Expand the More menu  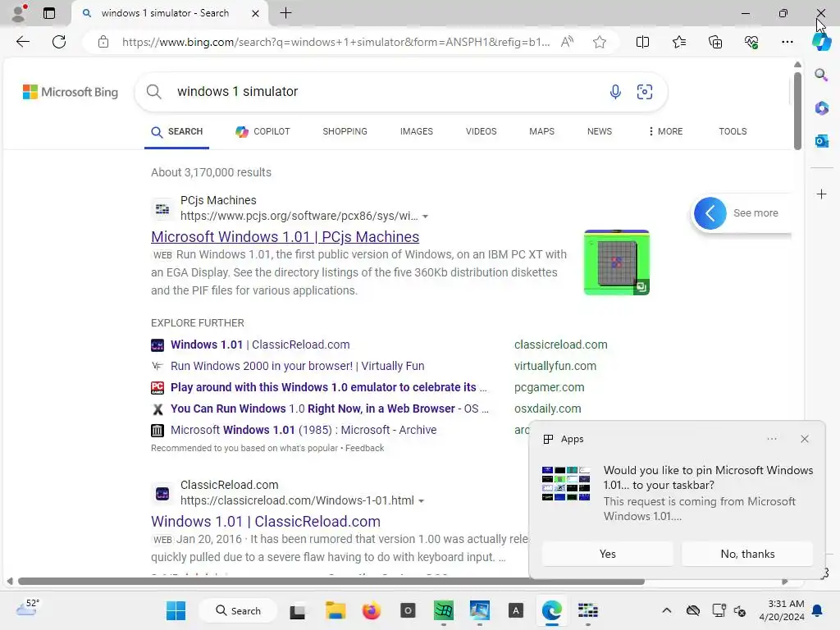[665, 131]
